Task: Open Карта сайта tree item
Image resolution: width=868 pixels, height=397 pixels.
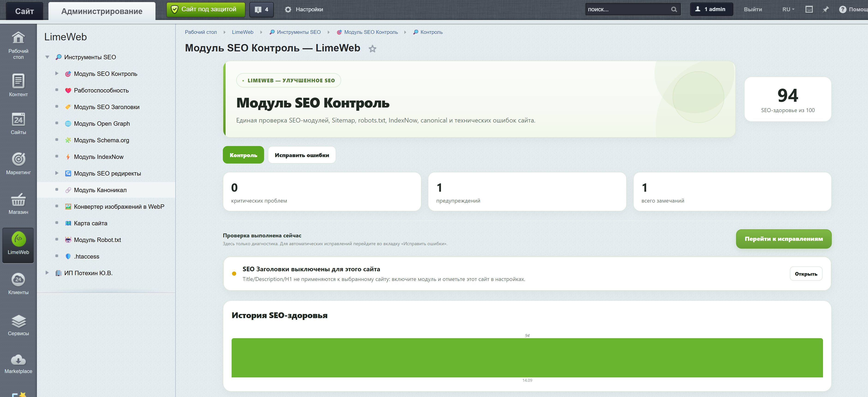Action: click(90, 223)
